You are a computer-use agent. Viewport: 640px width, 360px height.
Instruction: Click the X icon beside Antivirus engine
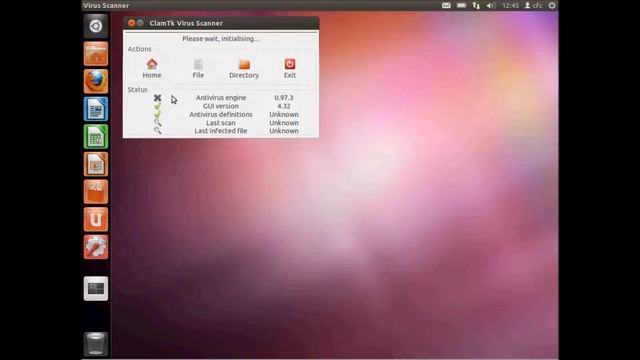[158, 98]
